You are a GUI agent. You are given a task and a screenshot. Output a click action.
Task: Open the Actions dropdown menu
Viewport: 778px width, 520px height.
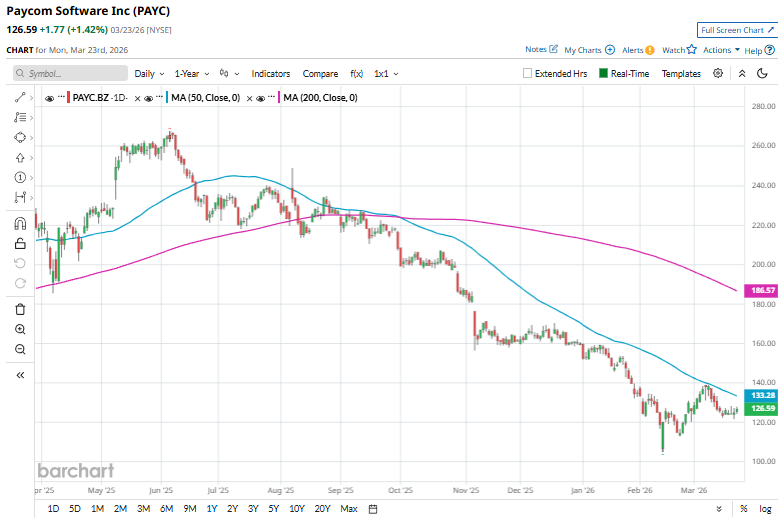click(720, 49)
